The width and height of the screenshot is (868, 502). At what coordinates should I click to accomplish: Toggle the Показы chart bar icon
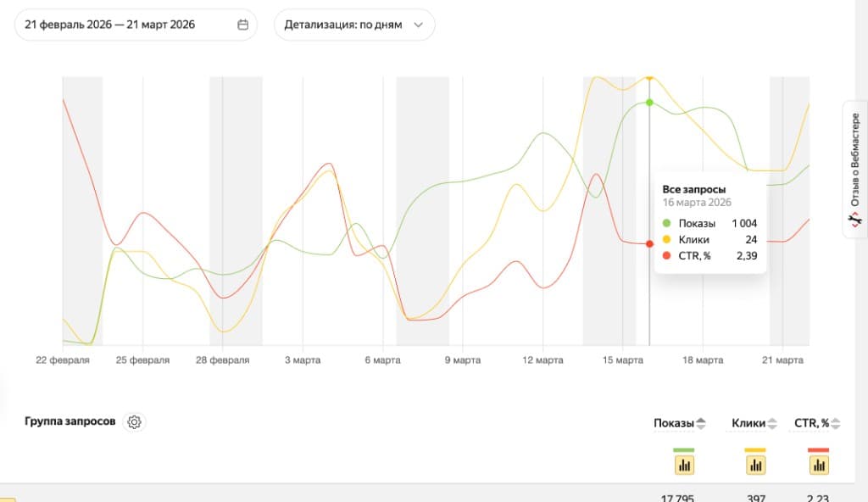coord(684,465)
